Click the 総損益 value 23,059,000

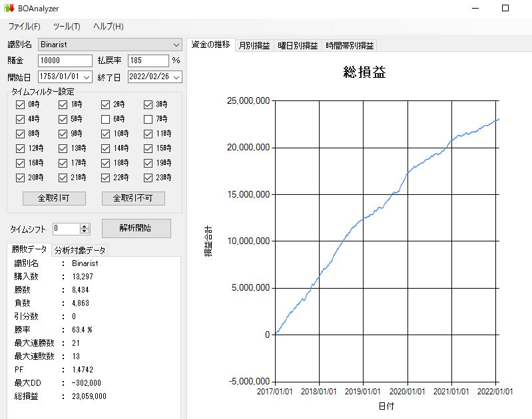(x=89, y=396)
